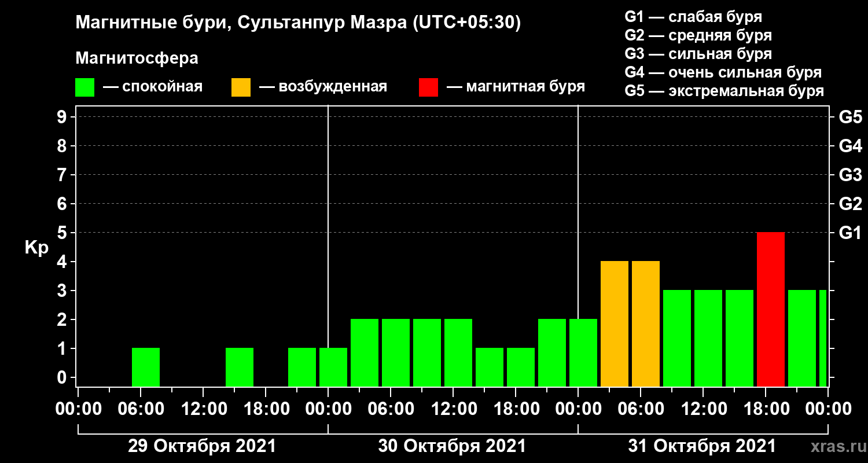The height and width of the screenshot is (463, 868).
Task: Click the red магнитная буря legend swatch
Action: 429,87
